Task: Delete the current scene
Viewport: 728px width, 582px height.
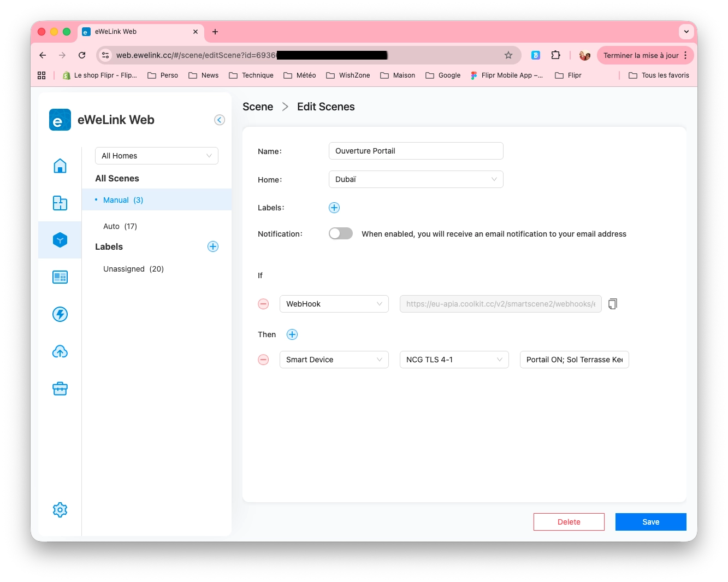Action: click(569, 522)
